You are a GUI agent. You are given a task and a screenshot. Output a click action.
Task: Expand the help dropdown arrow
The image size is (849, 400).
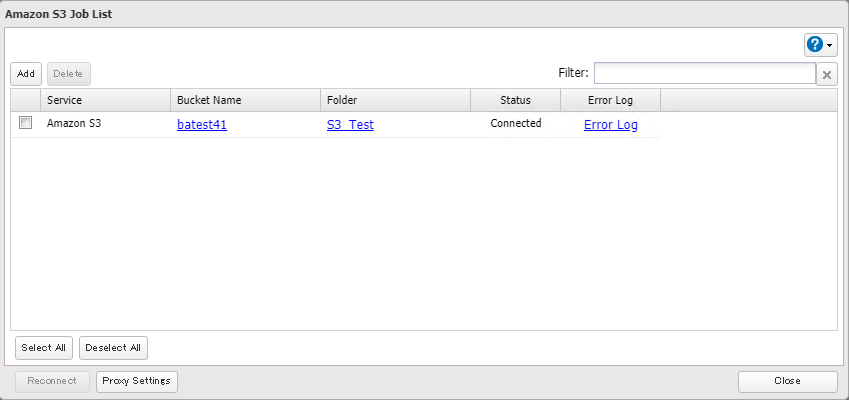(830, 46)
